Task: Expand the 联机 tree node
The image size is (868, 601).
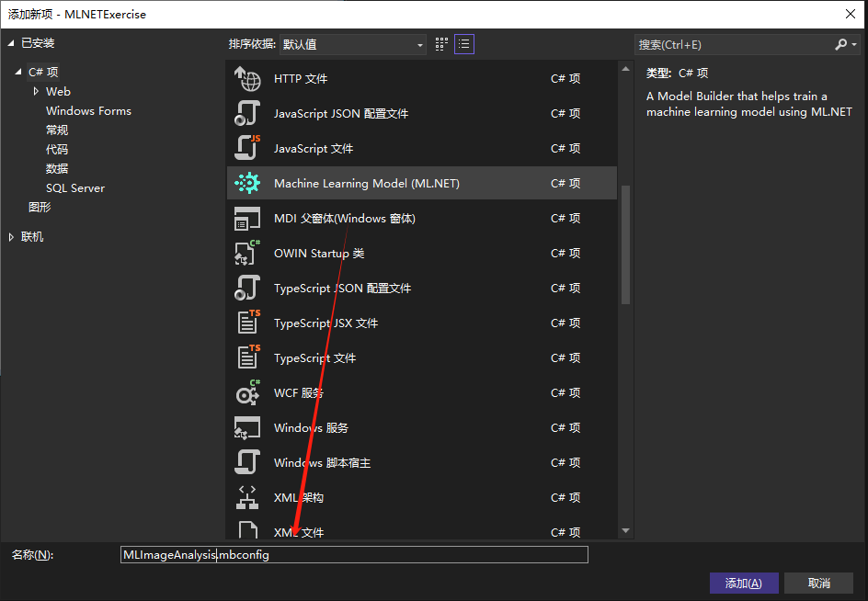Action: [x=11, y=236]
